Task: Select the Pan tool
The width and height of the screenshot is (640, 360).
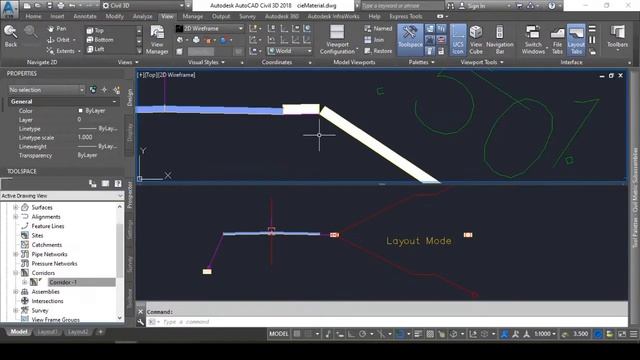Action: click(x=57, y=29)
